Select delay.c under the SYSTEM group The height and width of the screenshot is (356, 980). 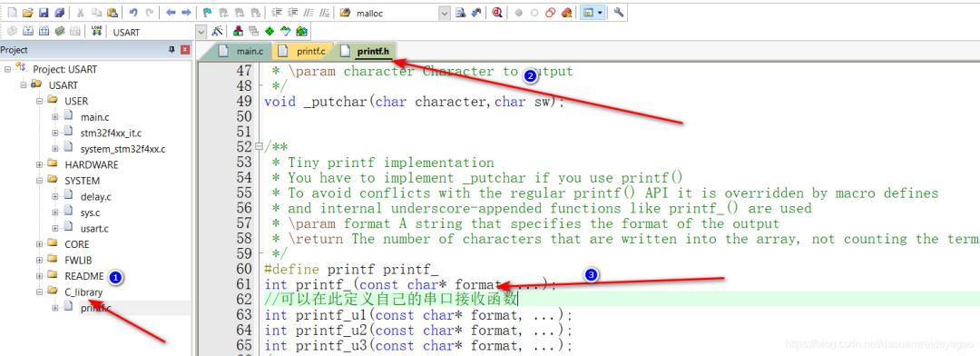95,196
